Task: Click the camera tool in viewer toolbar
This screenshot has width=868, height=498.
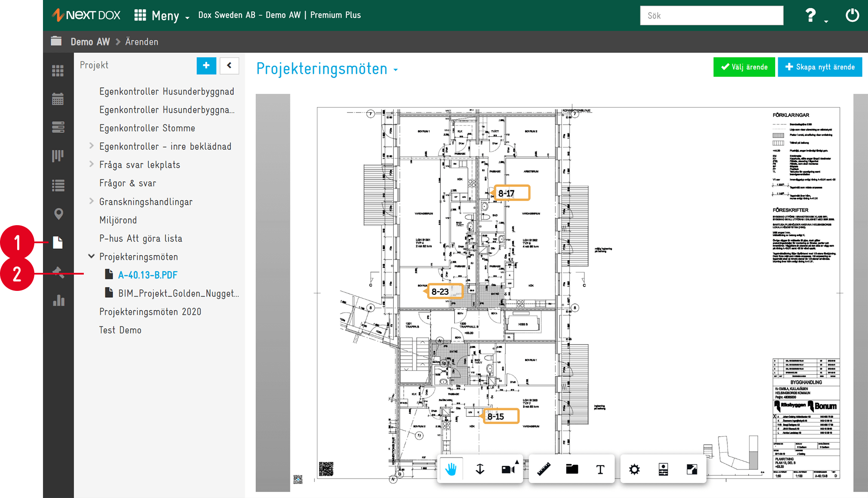Action: 509,469
